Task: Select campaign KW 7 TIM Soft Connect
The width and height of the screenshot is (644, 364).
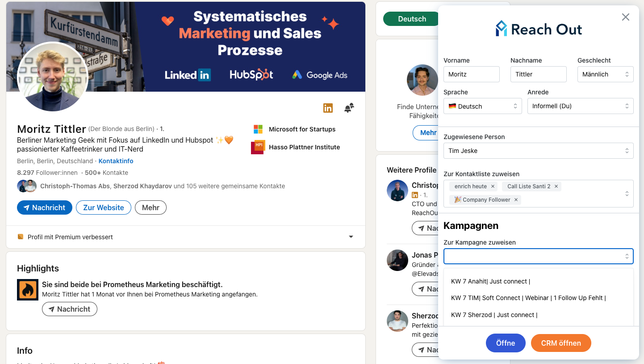Action: pos(538,298)
